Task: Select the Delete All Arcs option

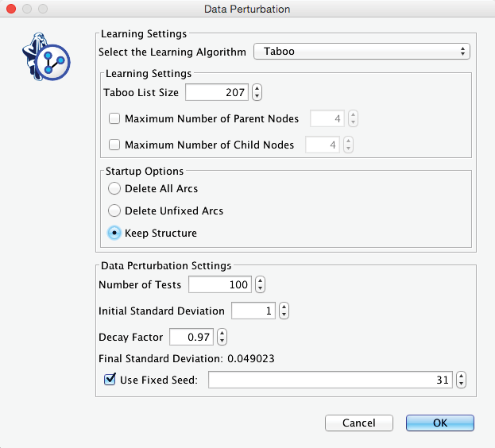Action: 114,188
